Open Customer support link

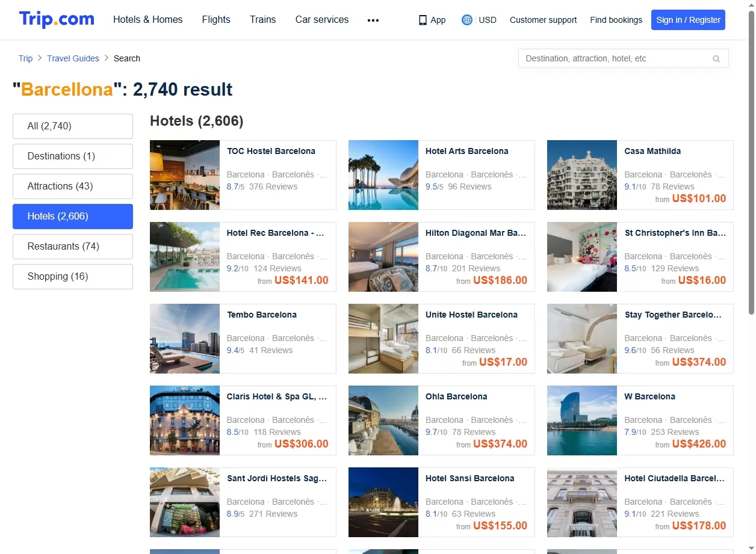[x=543, y=20]
